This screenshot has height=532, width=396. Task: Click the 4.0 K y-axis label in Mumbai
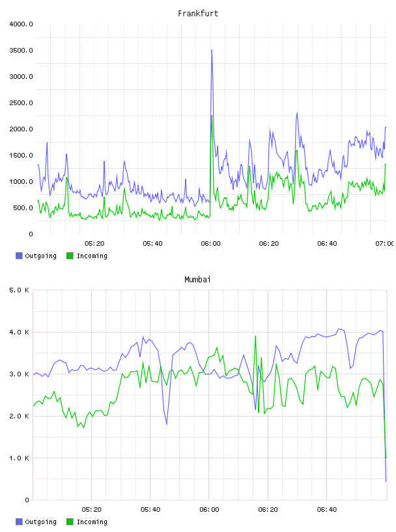19,332
